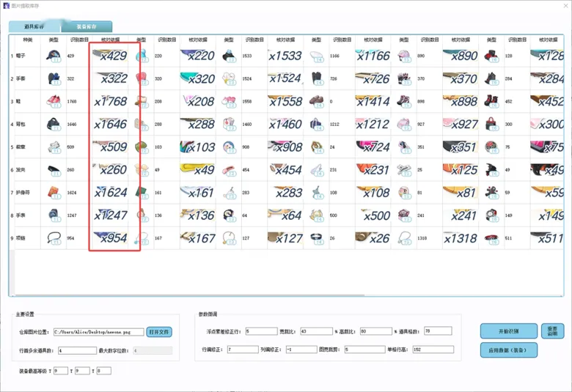Click the T4 brown shoes icon in 鞋 row

click(x=316, y=101)
